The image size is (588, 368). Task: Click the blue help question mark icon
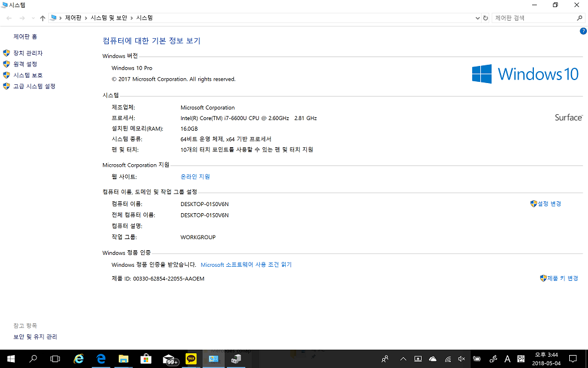pyautogui.click(x=583, y=31)
